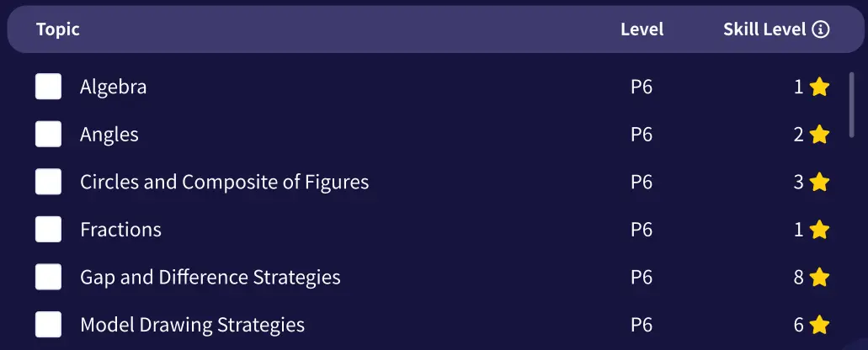Click the P6 level in Angles row

click(x=642, y=135)
